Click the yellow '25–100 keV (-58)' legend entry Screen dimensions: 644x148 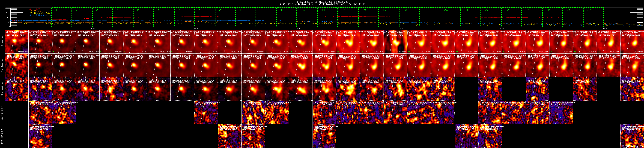39,13
